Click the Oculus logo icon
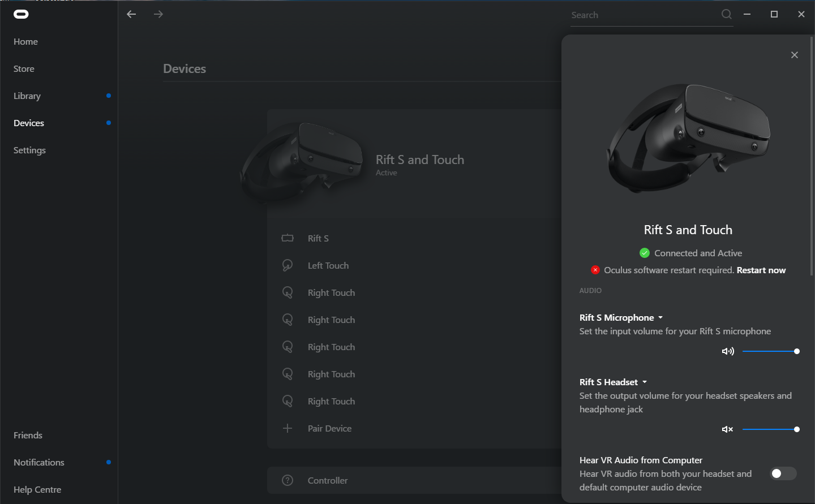This screenshot has width=815, height=504. click(x=21, y=14)
